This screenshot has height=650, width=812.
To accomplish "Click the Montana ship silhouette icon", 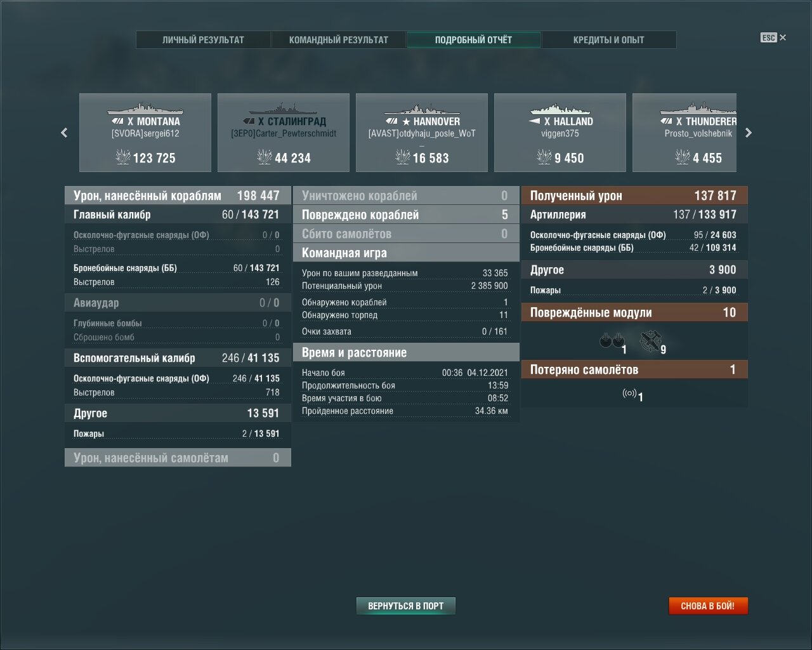I will tap(145, 109).
